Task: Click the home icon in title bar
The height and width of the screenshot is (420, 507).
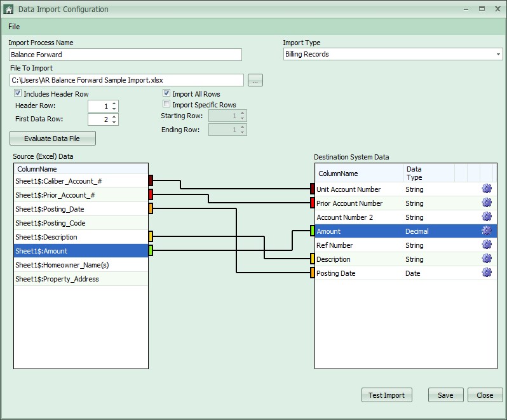Action: 9,10
